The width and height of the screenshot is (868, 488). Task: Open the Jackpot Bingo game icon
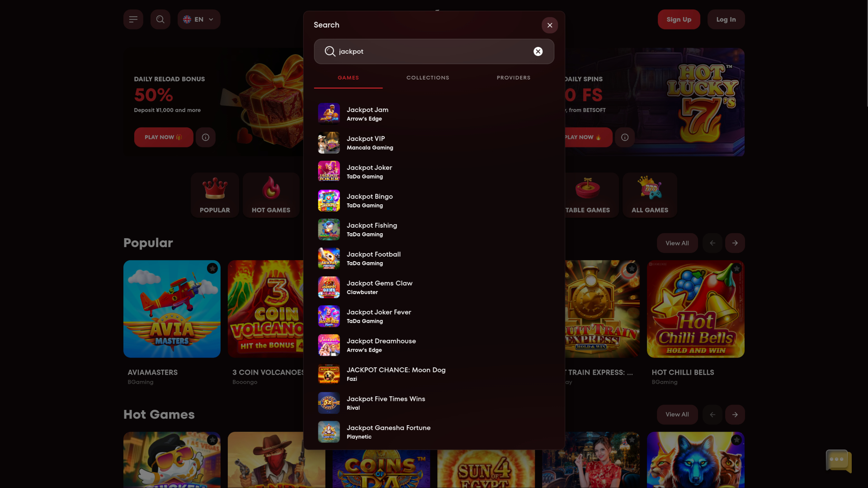tap(329, 201)
